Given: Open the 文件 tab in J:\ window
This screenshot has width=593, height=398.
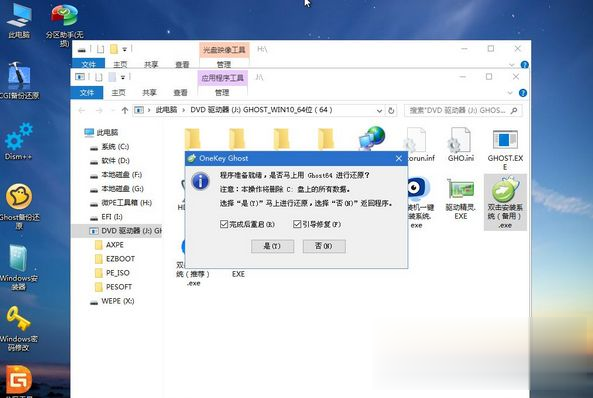Looking at the screenshot, I should click(87, 93).
